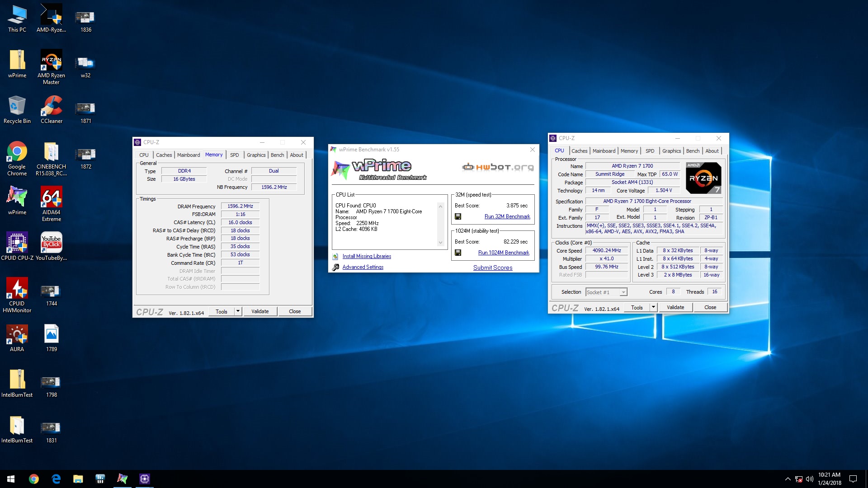Click Tools button in left CPU-Z
This screenshot has height=488, width=868.
click(222, 311)
